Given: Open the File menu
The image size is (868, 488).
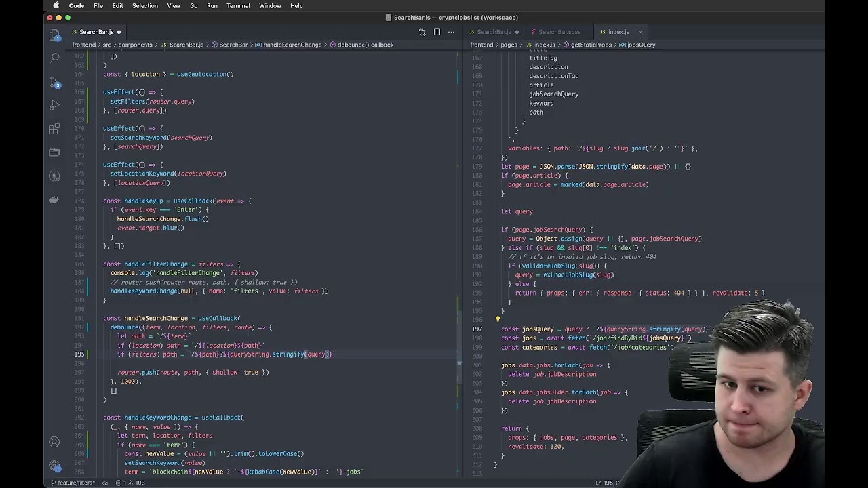Looking at the screenshot, I should 98,5.
